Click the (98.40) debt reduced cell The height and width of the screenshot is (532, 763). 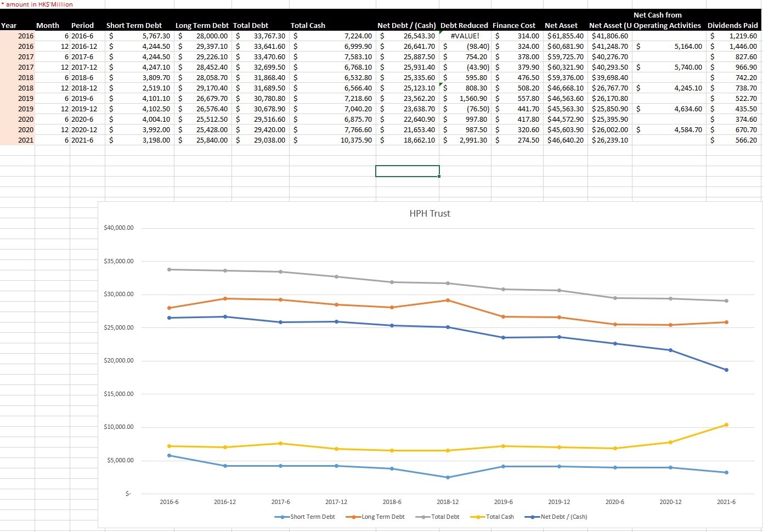(x=465, y=46)
